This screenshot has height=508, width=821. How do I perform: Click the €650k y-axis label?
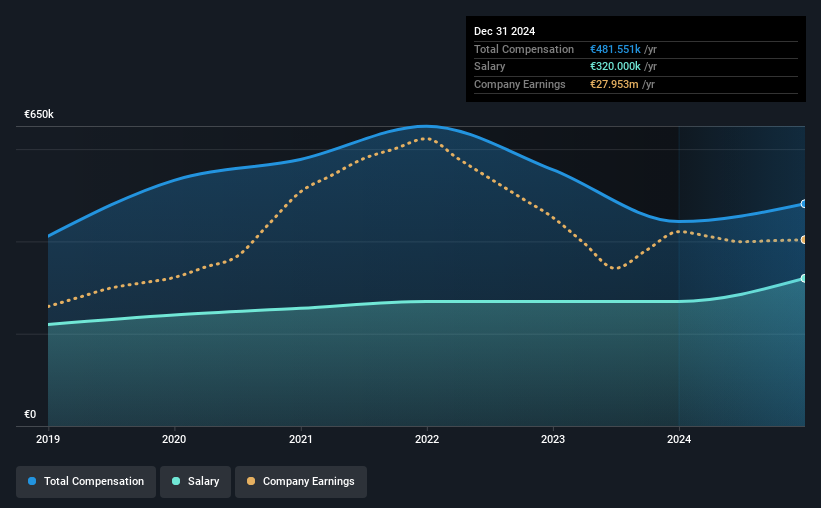[x=39, y=114]
